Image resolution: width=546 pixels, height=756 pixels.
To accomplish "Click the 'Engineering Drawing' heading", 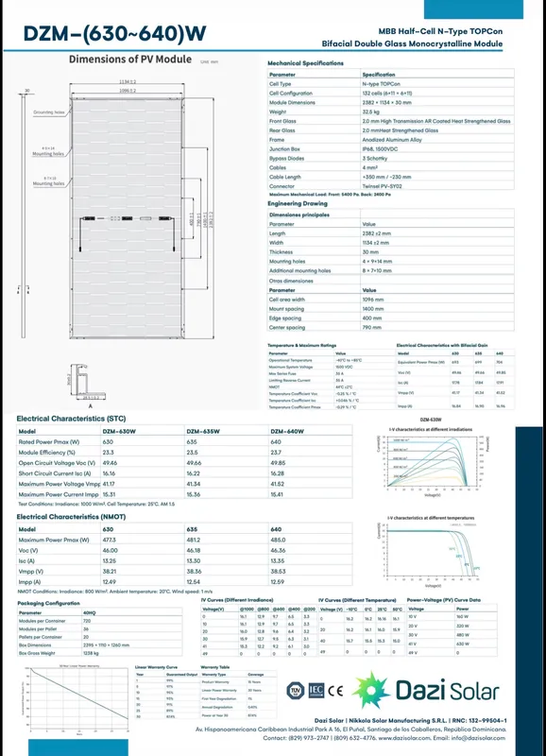I will (298, 203).
